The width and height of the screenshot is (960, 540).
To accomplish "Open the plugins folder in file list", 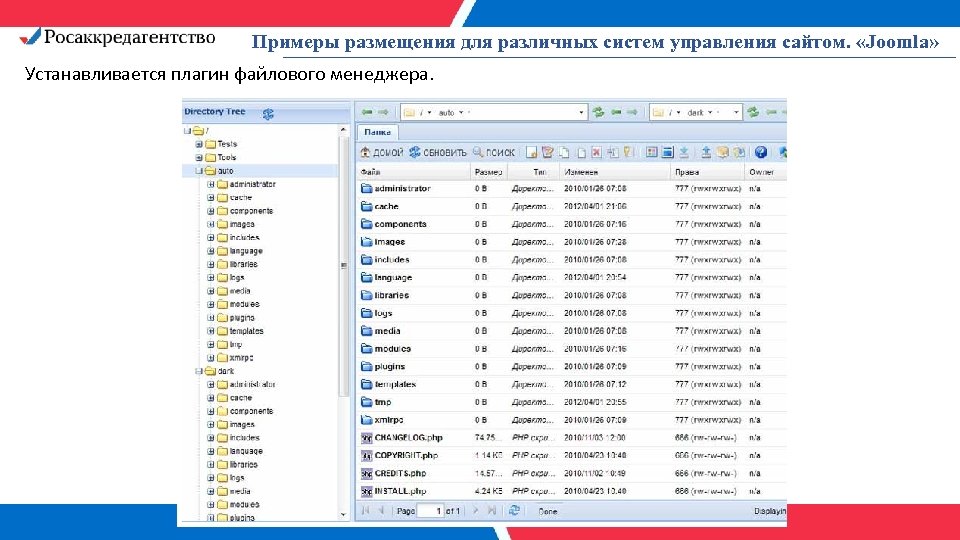I will (389, 366).
